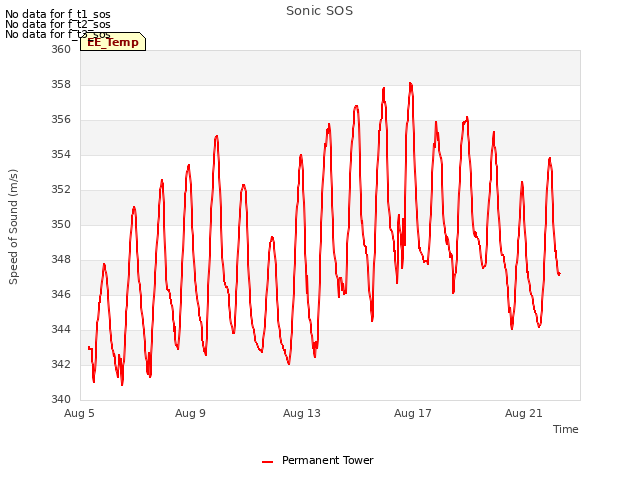
Task: Click the 348 y-axis tick label
Action: [61, 260]
